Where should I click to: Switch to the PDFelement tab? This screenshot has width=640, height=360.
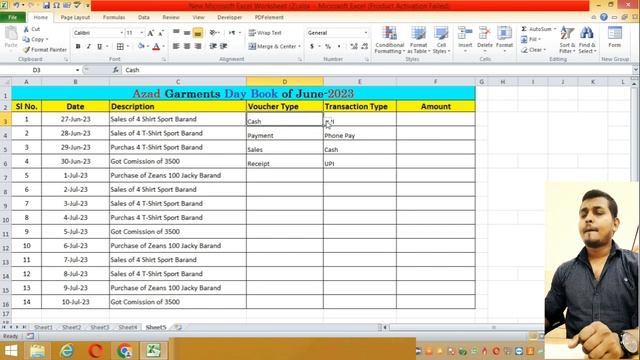tap(269, 17)
